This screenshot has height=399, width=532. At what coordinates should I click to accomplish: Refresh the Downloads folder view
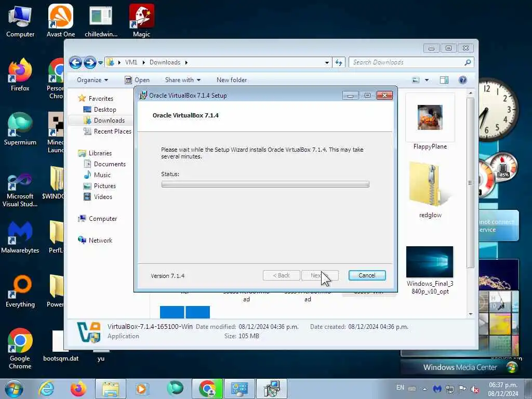point(339,62)
